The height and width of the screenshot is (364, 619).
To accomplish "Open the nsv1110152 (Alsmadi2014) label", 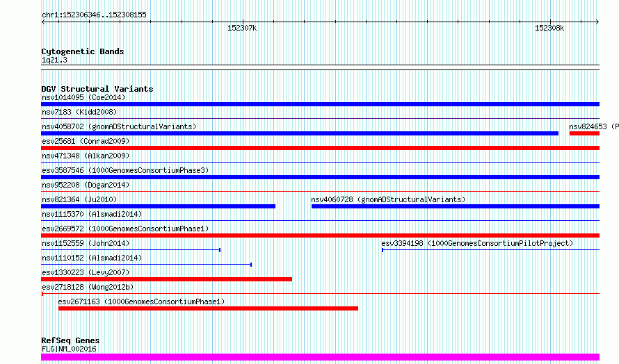I will [x=92, y=258].
